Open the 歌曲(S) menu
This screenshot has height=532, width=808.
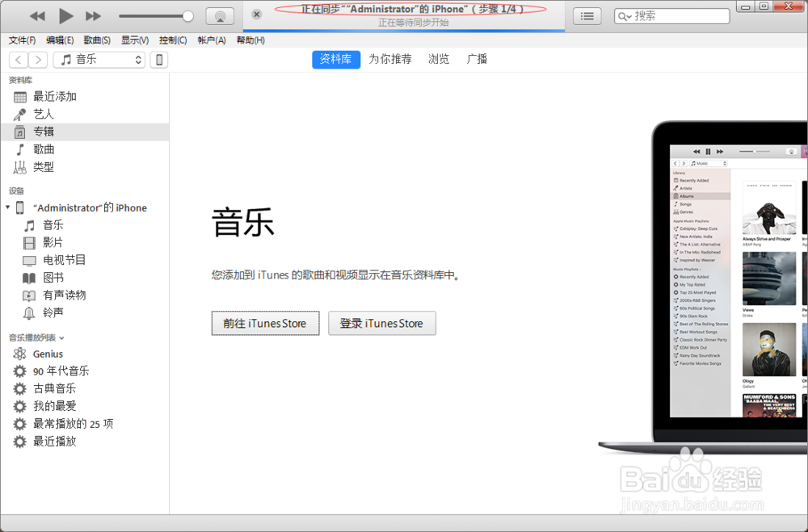97,40
